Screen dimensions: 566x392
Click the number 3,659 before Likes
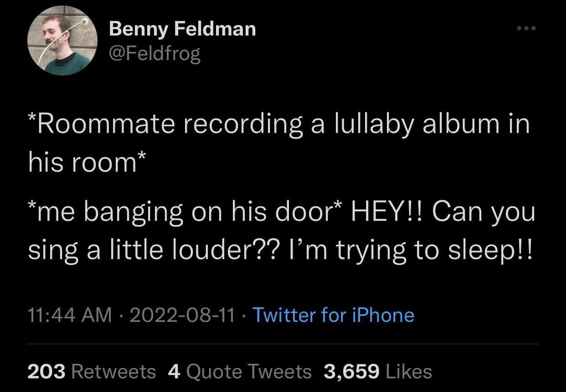point(352,372)
